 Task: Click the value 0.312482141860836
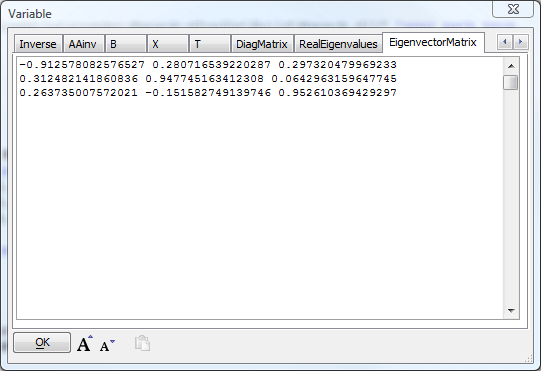(79, 79)
